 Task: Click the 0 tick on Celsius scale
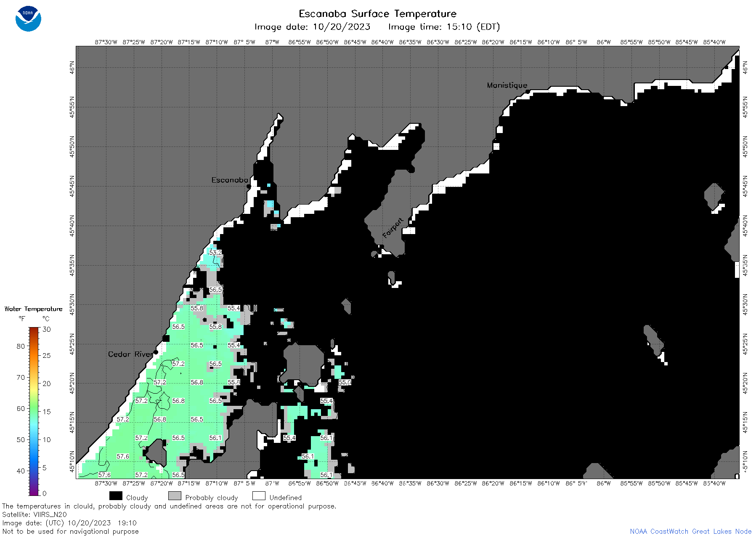[45, 493]
